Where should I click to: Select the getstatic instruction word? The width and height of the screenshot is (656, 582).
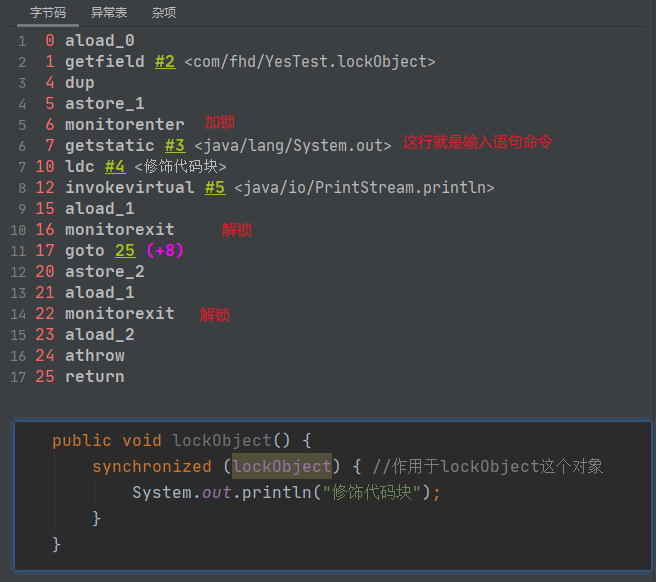coord(110,146)
